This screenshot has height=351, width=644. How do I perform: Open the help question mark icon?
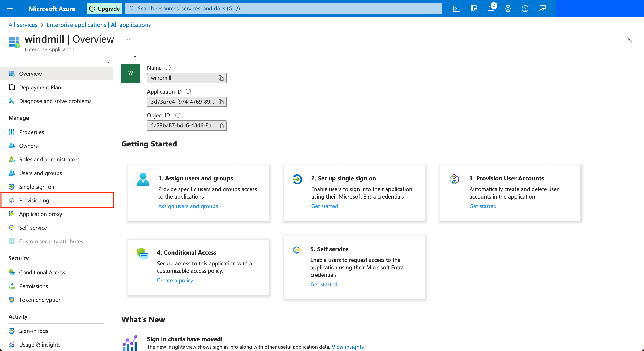click(525, 8)
